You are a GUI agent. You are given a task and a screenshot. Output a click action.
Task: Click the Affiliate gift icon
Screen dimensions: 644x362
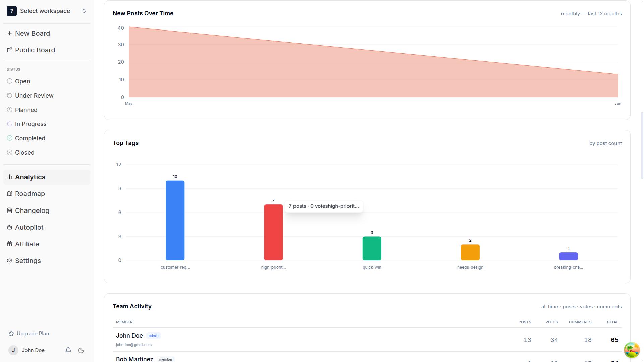click(10, 244)
